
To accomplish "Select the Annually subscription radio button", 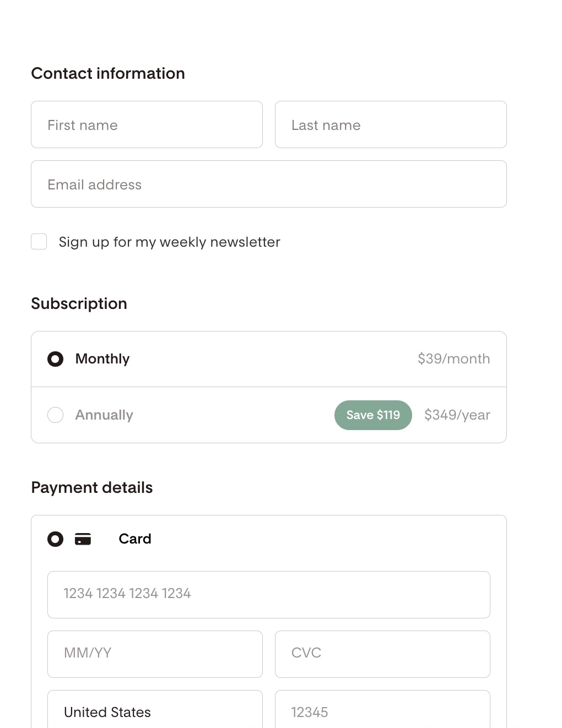I will [x=55, y=415].
